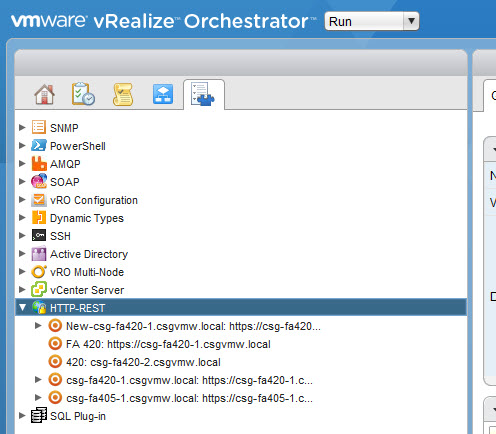Select the AMQP tree item

tap(65, 164)
